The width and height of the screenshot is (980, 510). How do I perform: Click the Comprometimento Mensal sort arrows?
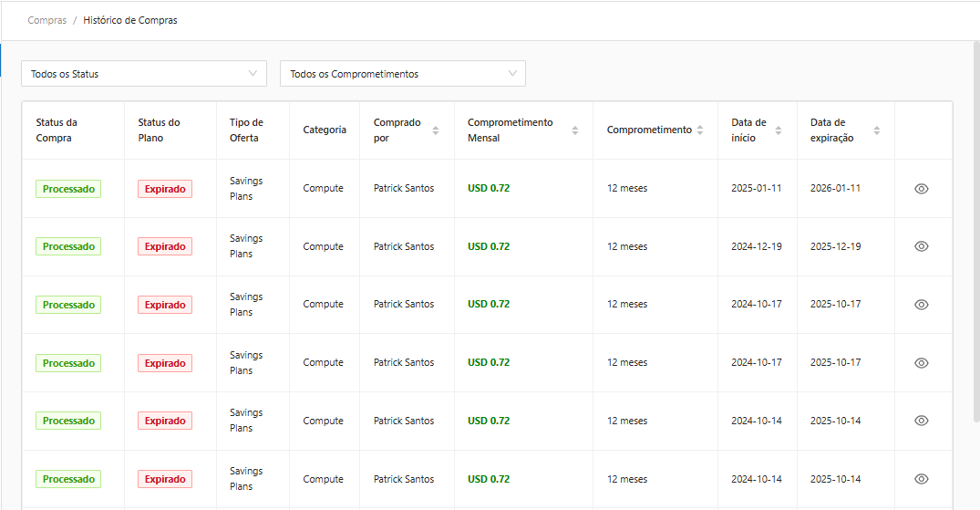575,130
